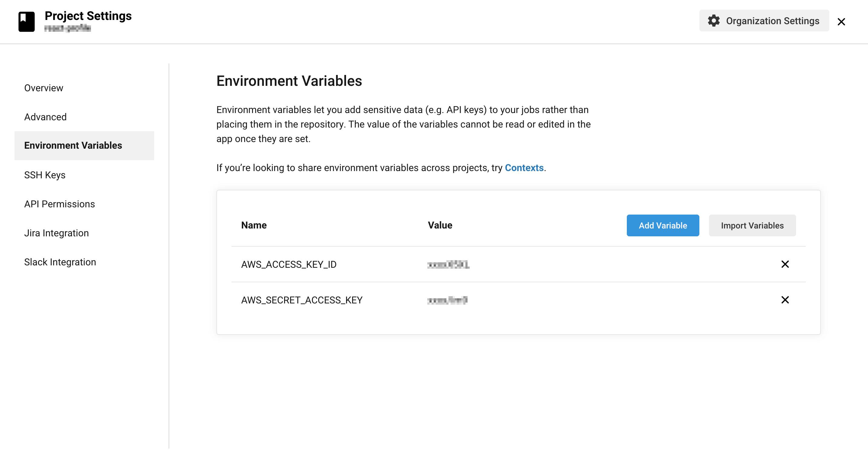Click the Add Variable button
The image size is (868, 463).
(x=662, y=225)
